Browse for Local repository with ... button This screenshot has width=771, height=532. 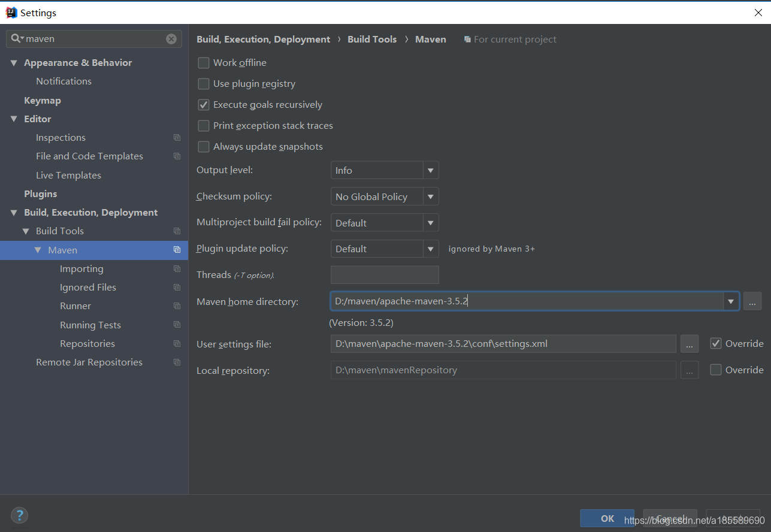pos(689,370)
